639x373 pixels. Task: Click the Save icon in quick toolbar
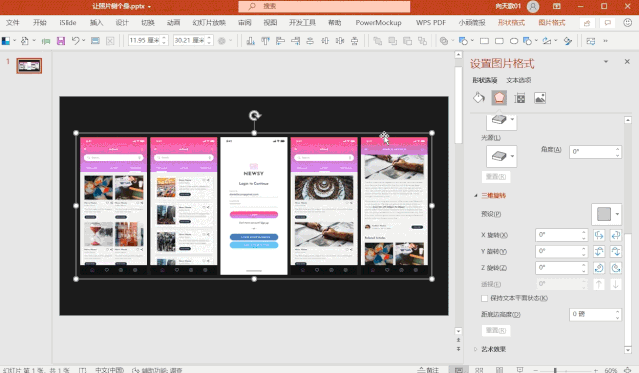[x=61, y=41]
